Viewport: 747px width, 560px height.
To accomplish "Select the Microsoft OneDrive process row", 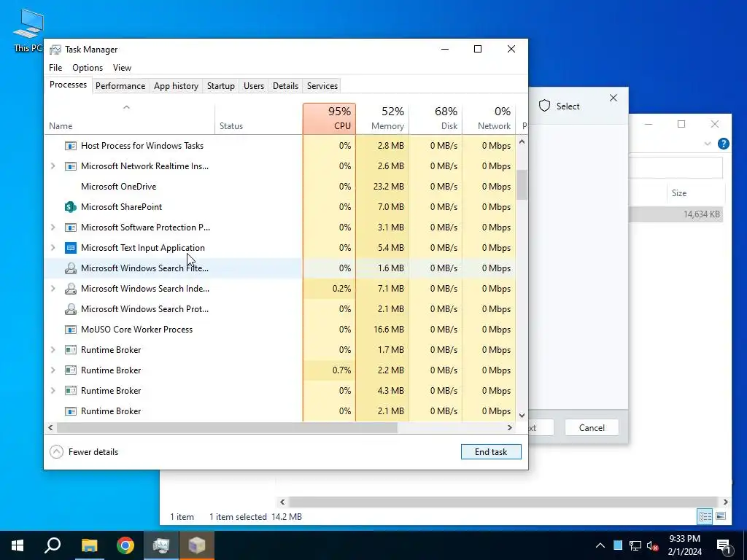I will 280,187.
